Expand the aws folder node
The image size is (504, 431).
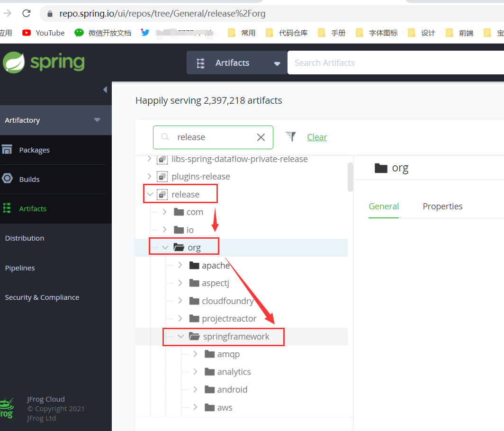[x=195, y=407]
